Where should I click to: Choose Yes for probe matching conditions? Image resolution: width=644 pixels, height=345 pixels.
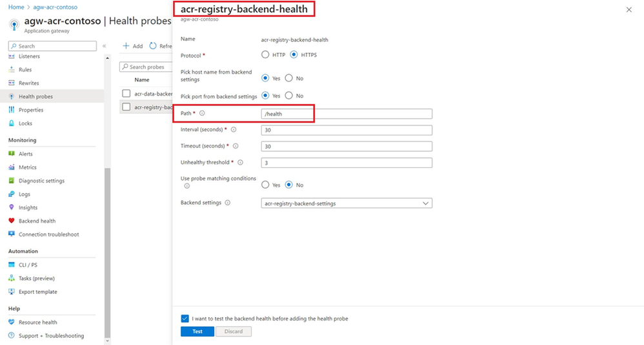pyautogui.click(x=265, y=185)
